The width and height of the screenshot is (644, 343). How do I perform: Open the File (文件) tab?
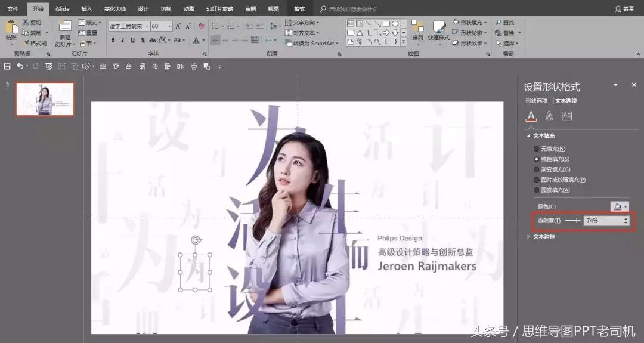click(13, 8)
